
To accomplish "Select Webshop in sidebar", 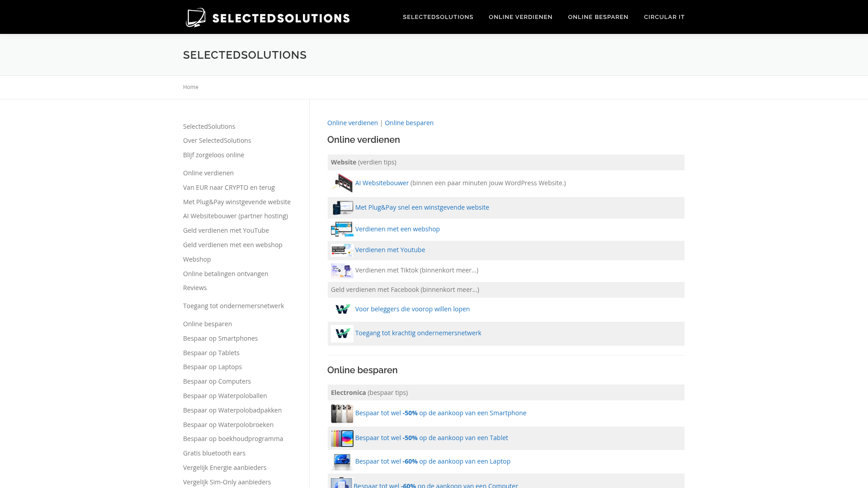I will coord(197,259).
